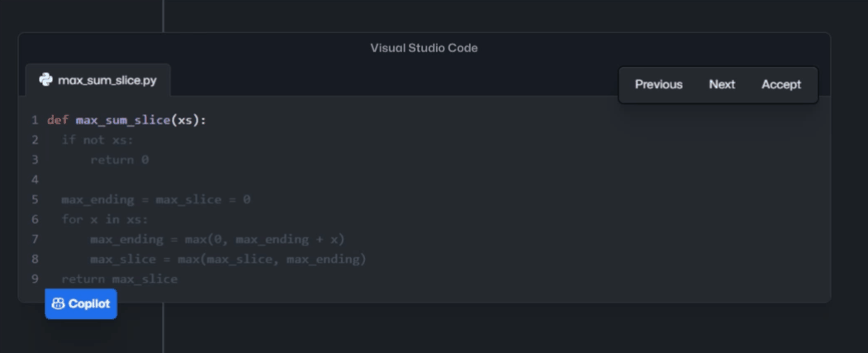This screenshot has width=868, height=353.
Task: Select the max_sum_slice.py tab
Action: point(98,80)
